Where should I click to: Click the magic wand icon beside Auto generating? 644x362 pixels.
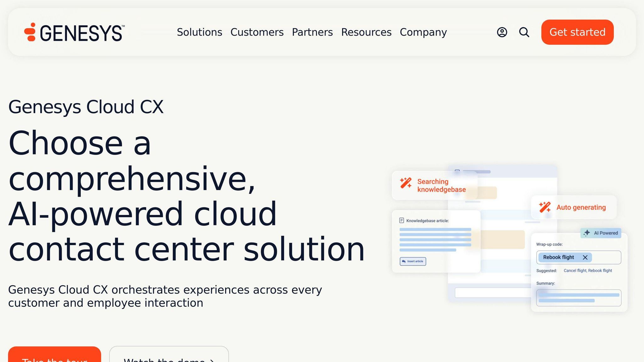click(x=545, y=207)
